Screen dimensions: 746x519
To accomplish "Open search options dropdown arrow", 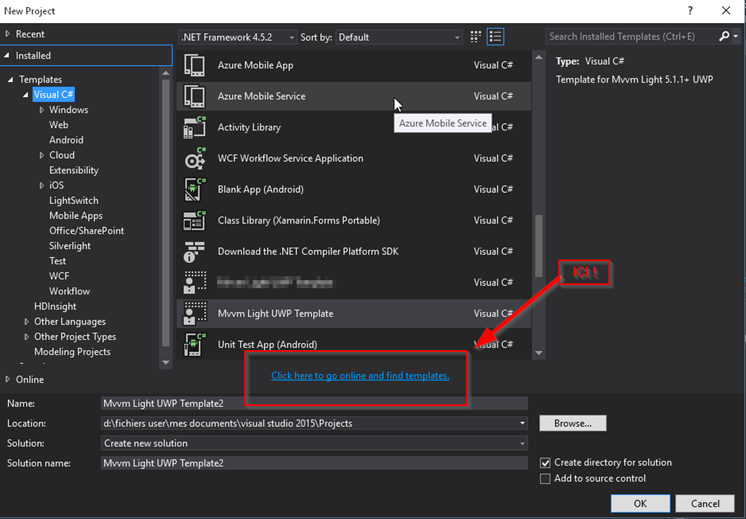I will tap(736, 36).
